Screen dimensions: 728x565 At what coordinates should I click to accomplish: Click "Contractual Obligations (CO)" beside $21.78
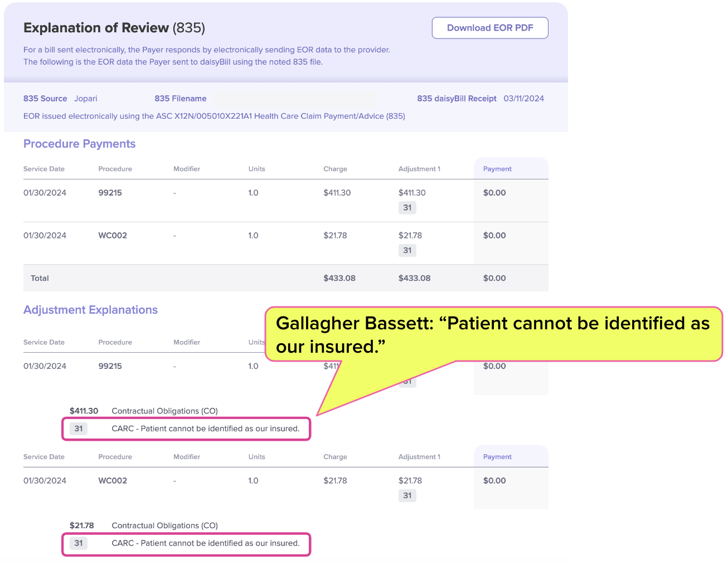click(165, 525)
